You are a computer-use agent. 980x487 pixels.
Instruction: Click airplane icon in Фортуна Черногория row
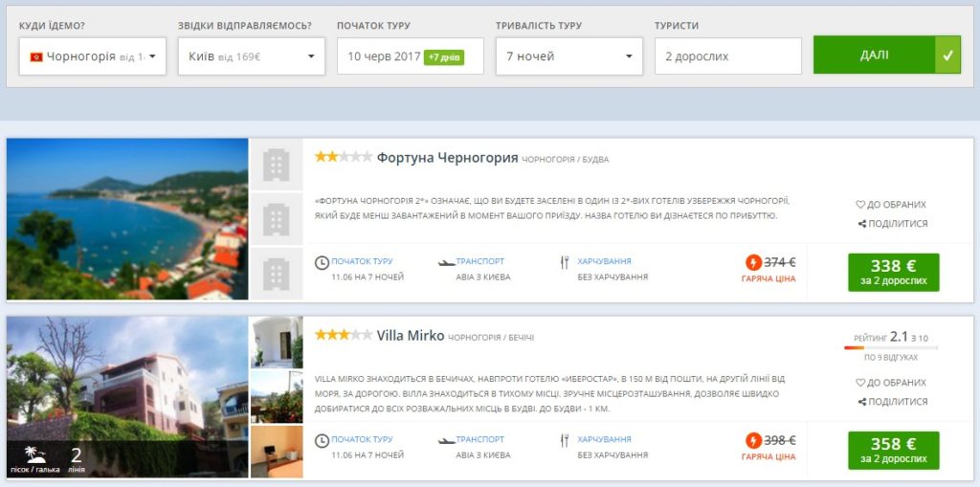coord(446,263)
